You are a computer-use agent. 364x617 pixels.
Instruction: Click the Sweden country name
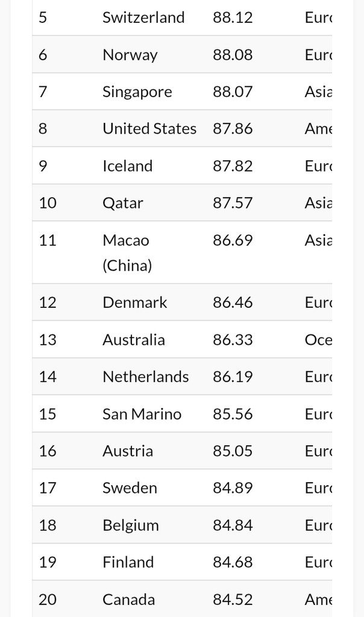[130, 488]
